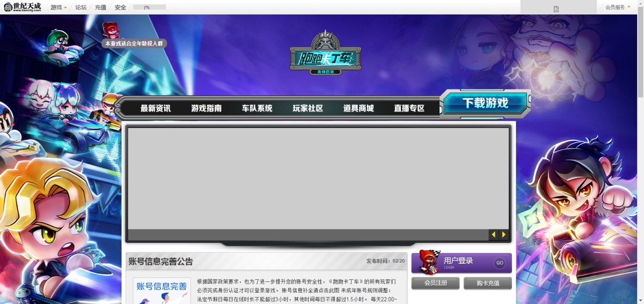Click the 世纪天成 tiancity.com logo

coord(23,7)
